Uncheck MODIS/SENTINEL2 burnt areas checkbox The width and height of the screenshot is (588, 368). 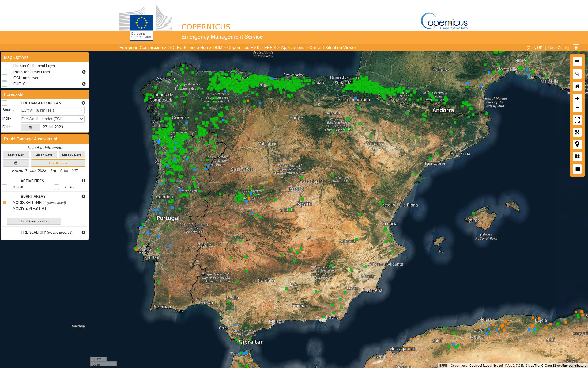click(x=5, y=202)
